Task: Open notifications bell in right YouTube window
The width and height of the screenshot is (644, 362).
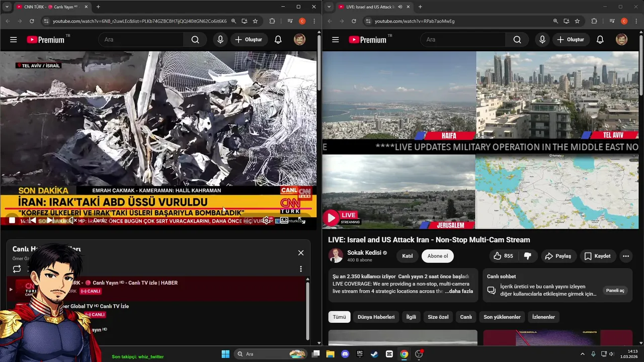Action: click(600, 40)
